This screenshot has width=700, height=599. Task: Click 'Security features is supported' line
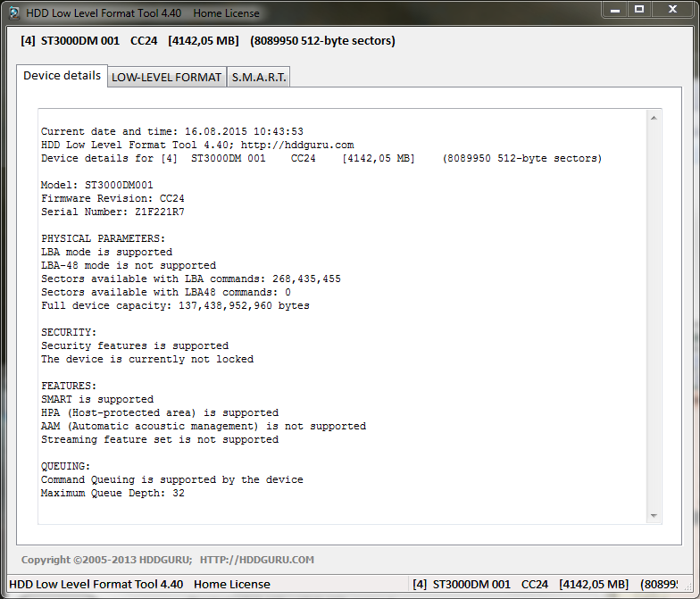(x=135, y=346)
